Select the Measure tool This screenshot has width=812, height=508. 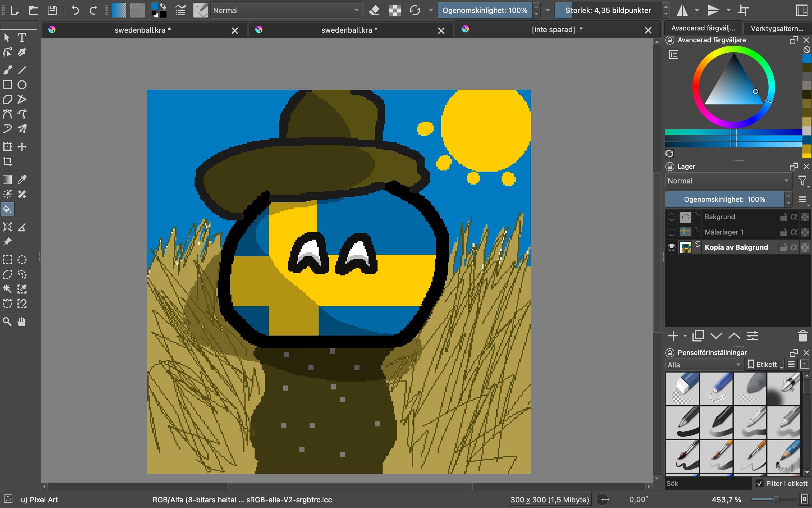point(22,227)
